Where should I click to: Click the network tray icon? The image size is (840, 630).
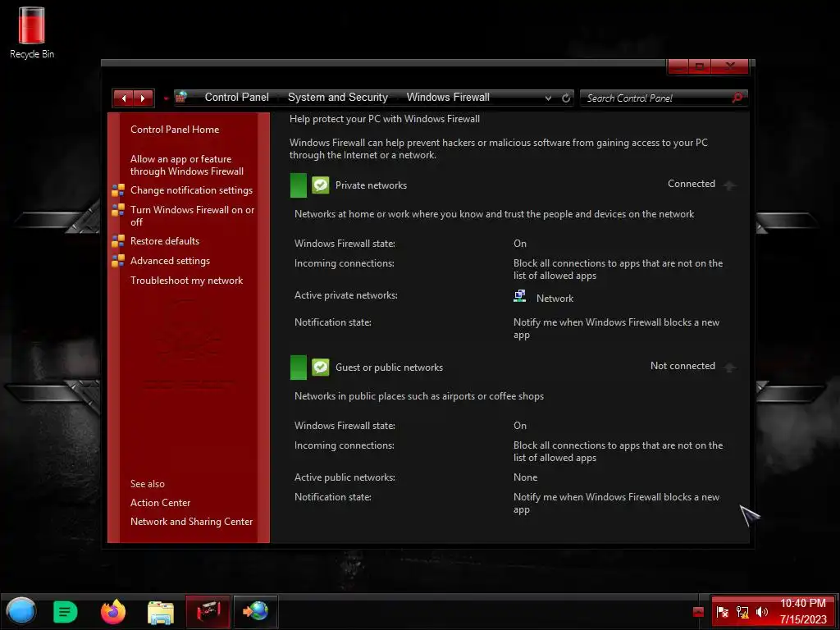click(x=742, y=612)
